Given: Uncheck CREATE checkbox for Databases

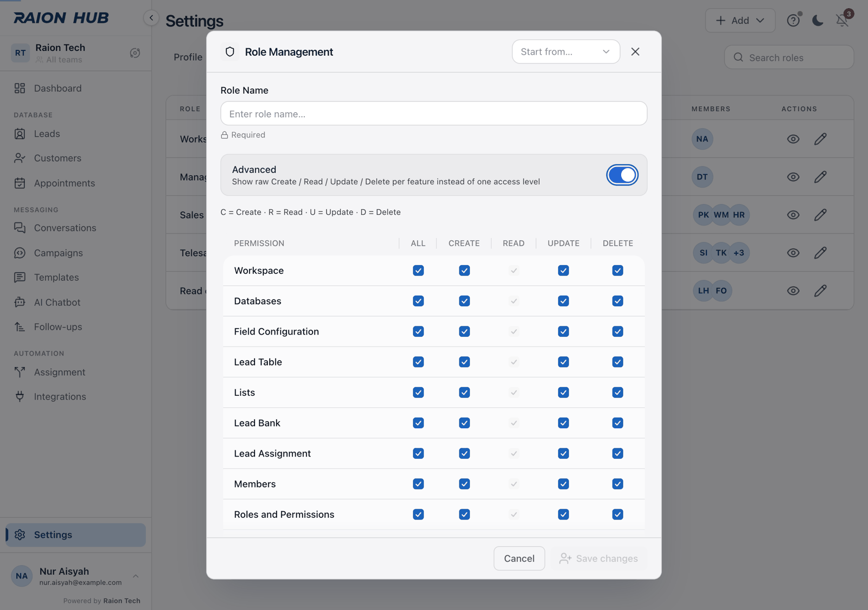Looking at the screenshot, I should pos(464,301).
